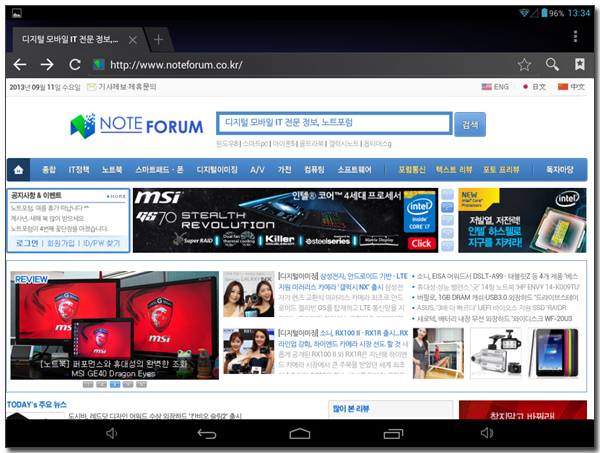Switch site language to ENG
This screenshot has width=600, height=453.
(495, 87)
